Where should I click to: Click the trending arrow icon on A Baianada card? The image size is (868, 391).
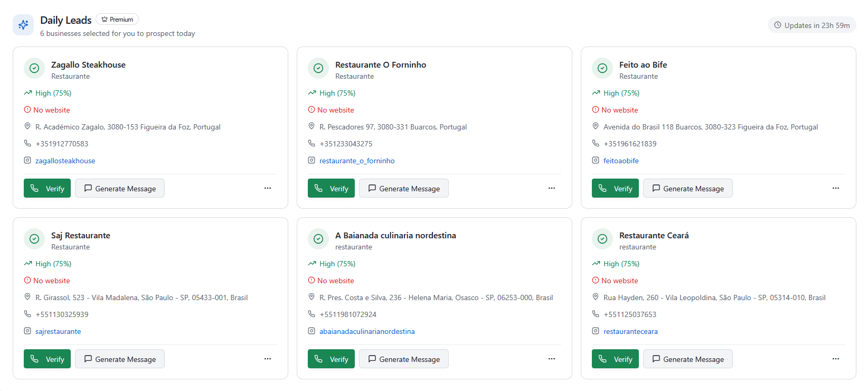point(312,263)
